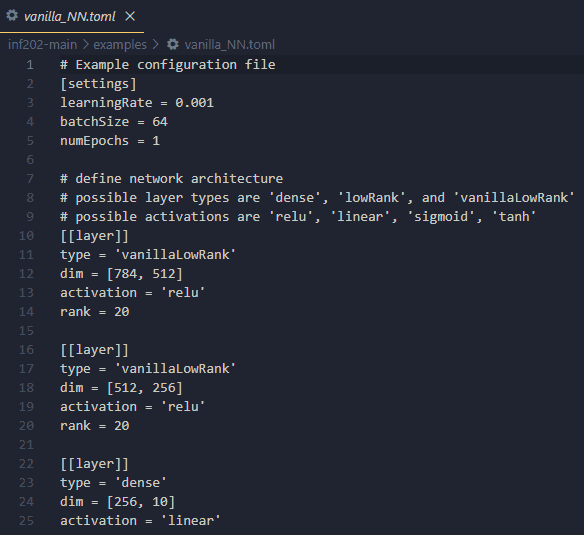Open examples breadcrumb folder
Image resolution: width=584 pixels, height=535 pixels.
click(120, 45)
